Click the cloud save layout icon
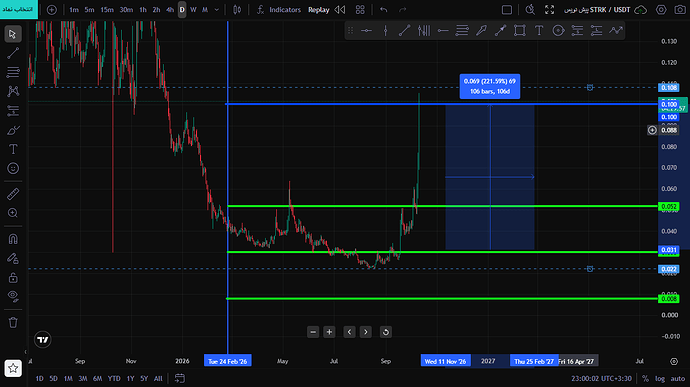The image size is (690, 387). pos(641,10)
